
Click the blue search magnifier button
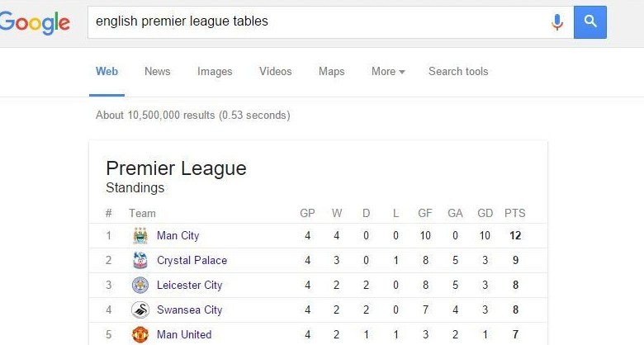pyautogui.click(x=590, y=22)
